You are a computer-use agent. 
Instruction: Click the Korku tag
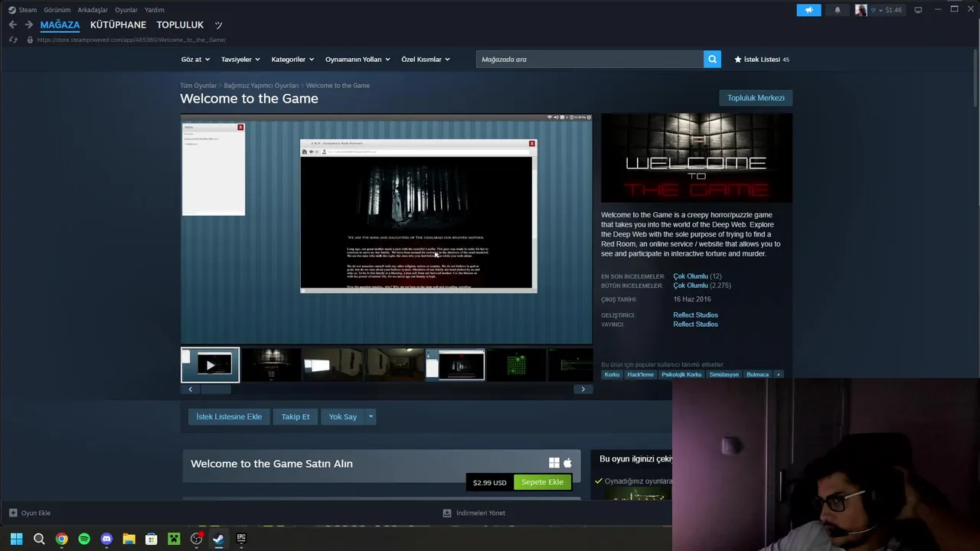(612, 374)
